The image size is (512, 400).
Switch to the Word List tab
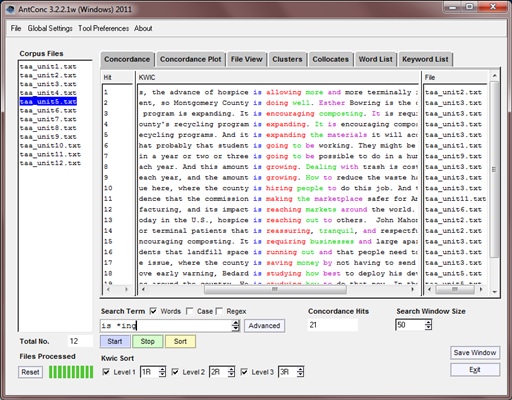[x=375, y=59]
